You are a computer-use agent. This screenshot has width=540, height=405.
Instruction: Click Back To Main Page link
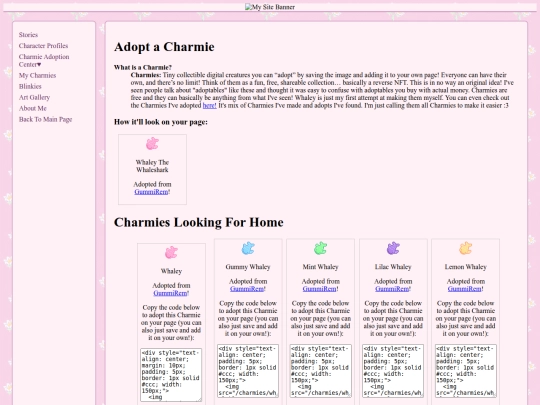45,120
